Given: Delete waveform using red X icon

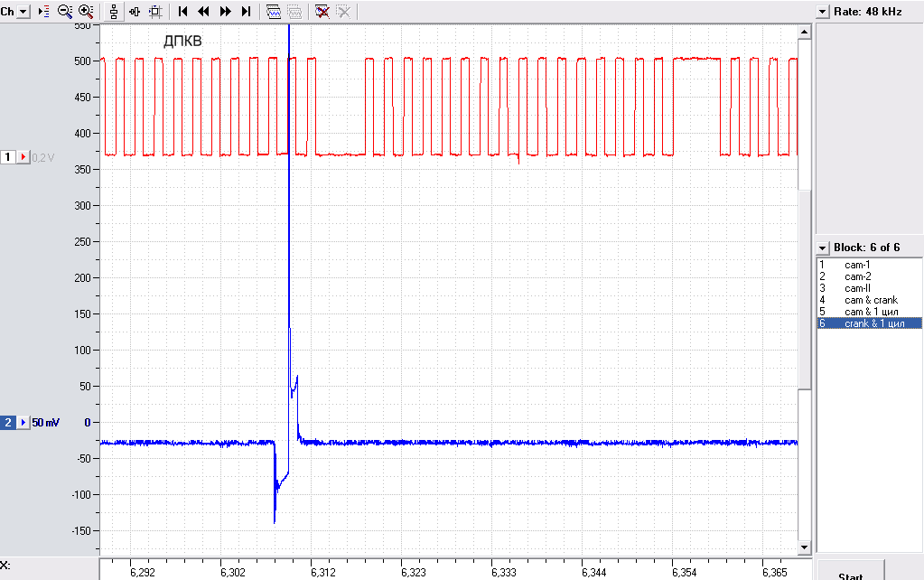Looking at the screenshot, I should (322, 12).
